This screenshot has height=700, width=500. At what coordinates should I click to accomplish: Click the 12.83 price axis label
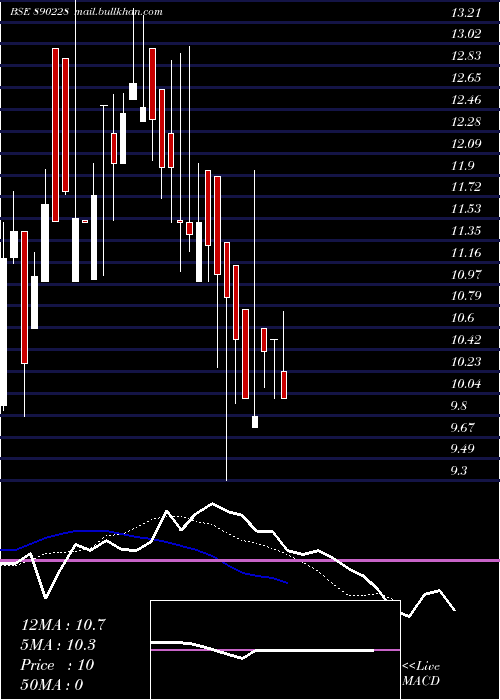coord(466,56)
